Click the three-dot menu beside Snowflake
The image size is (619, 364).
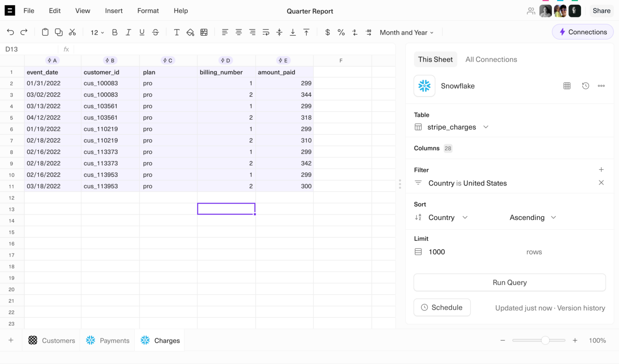(601, 86)
